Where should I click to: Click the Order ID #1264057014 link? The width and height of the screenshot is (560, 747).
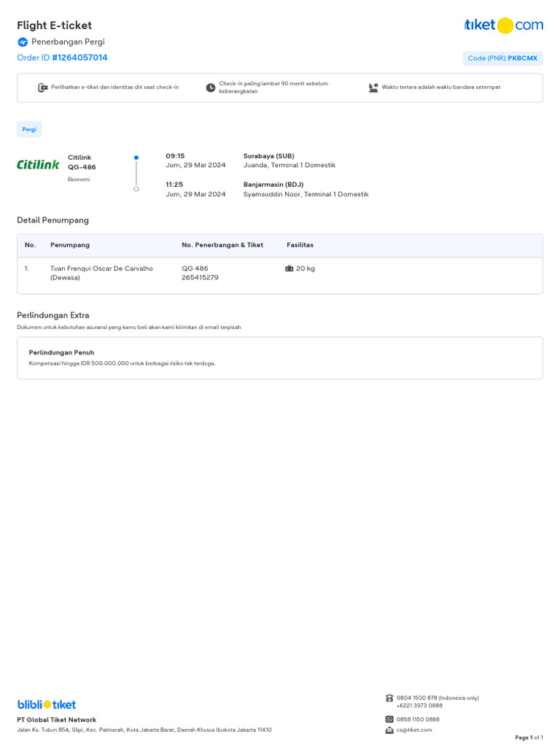coord(63,58)
